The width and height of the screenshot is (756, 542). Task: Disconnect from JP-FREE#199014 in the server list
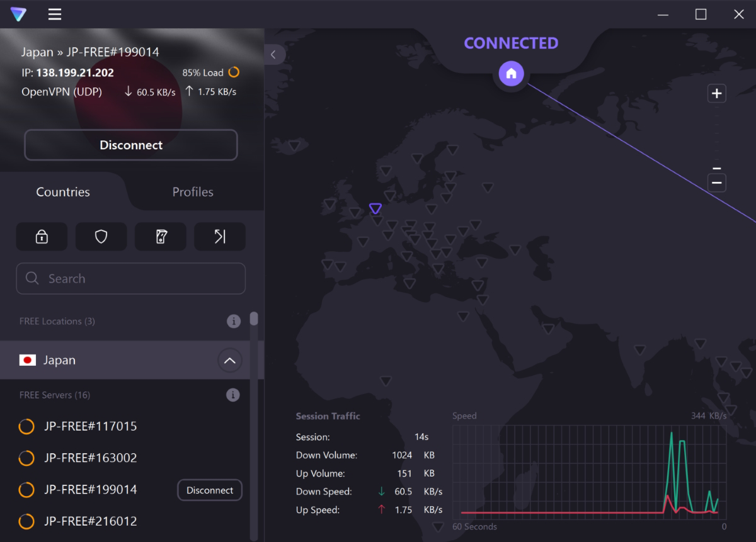point(210,490)
